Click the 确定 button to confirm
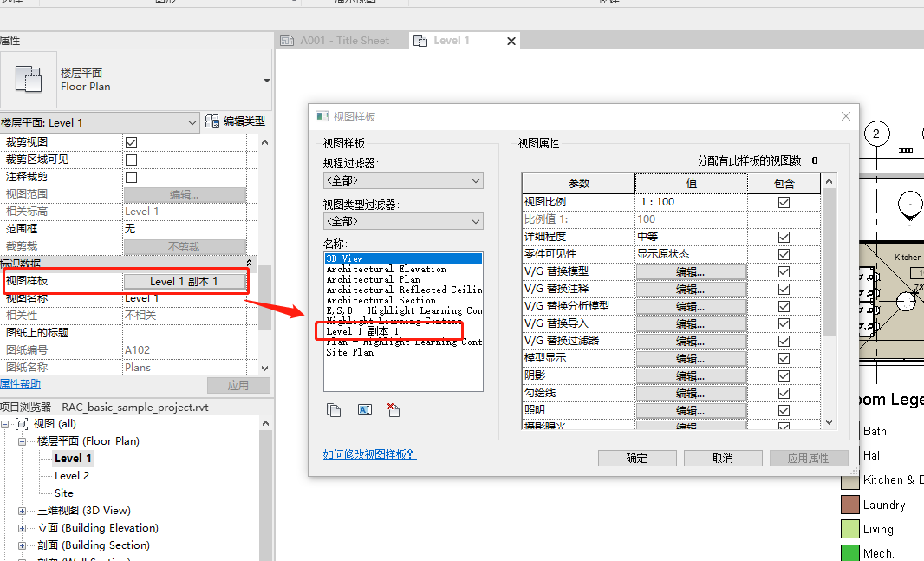This screenshot has width=924, height=561. (636, 458)
